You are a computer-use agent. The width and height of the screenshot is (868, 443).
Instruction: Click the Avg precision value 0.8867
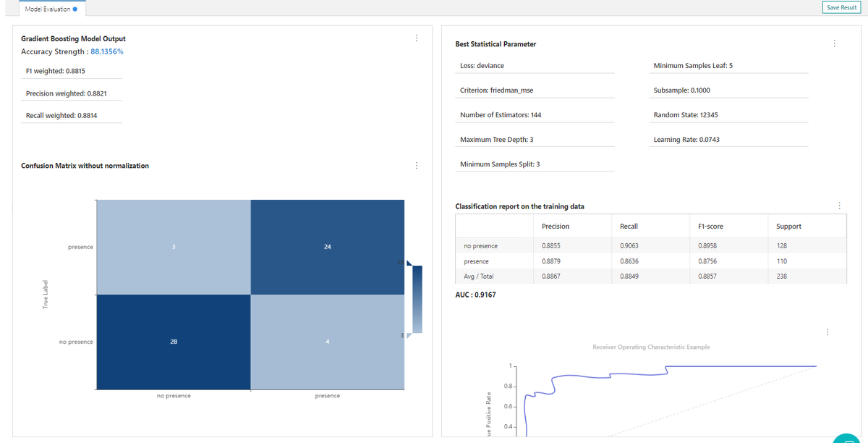click(x=550, y=277)
